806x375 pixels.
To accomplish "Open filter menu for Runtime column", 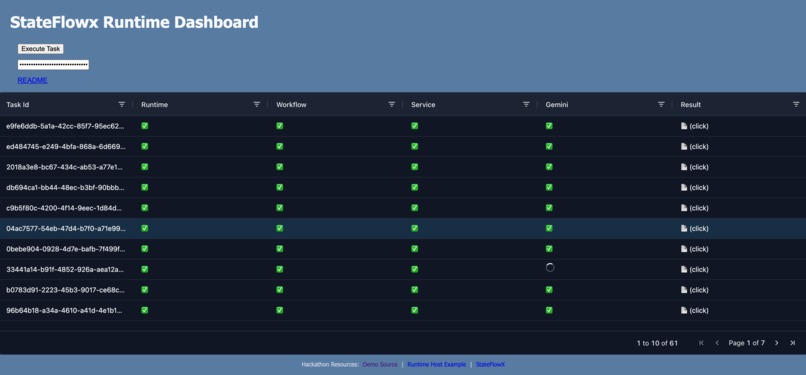I will (257, 104).
